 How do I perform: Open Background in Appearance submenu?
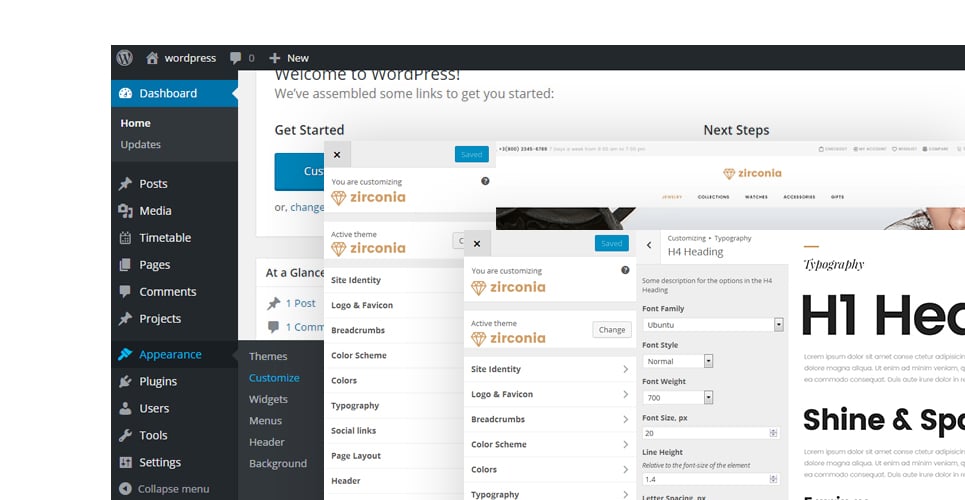click(x=278, y=464)
